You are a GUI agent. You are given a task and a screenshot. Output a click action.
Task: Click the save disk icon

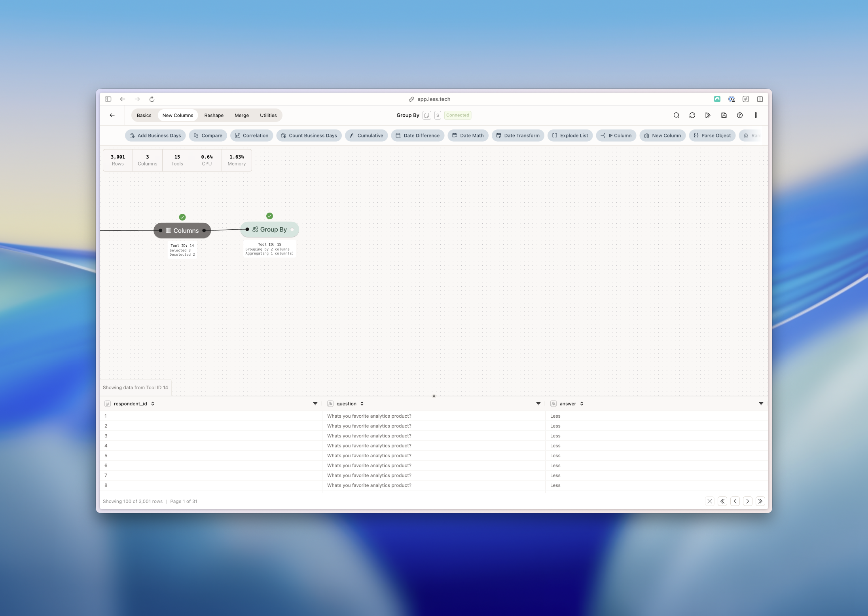click(x=724, y=115)
